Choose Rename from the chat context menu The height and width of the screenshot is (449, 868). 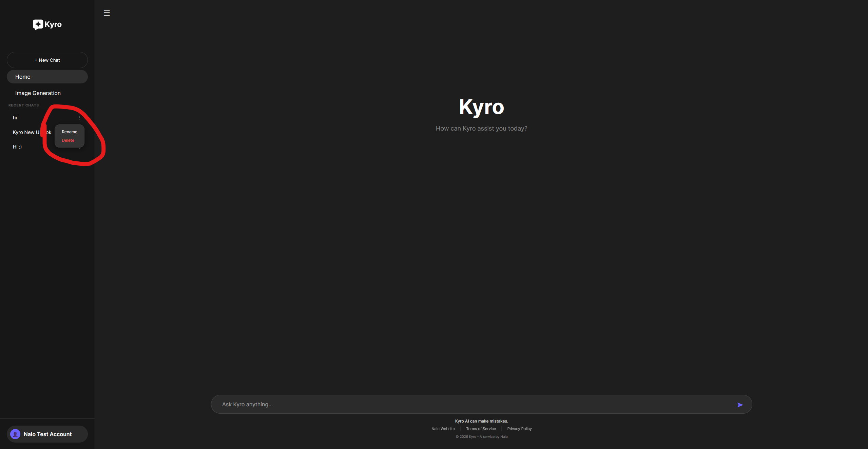click(x=70, y=132)
